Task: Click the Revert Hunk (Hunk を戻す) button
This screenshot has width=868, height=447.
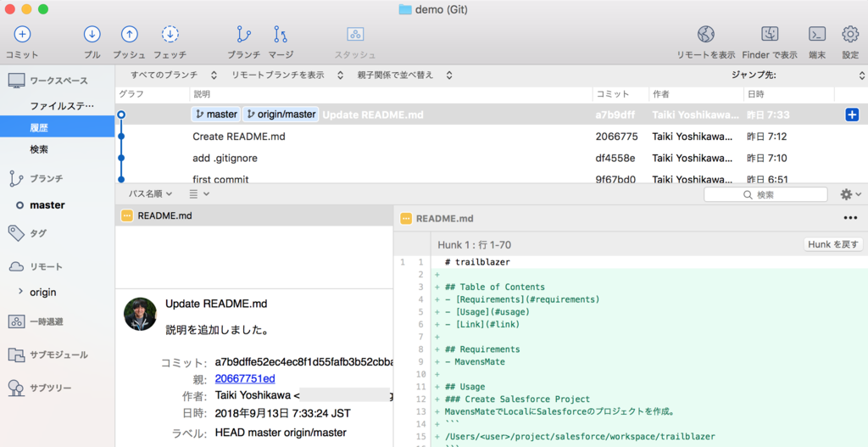Action: pos(833,244)
